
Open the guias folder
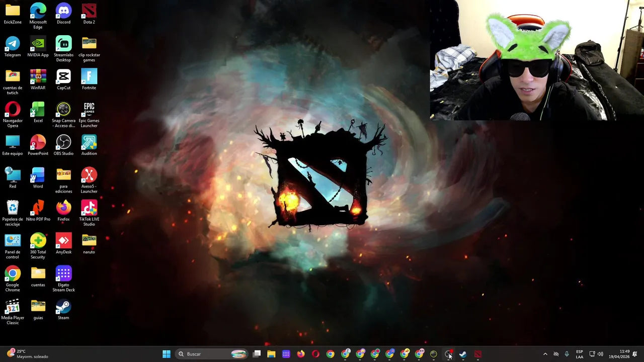38,309
